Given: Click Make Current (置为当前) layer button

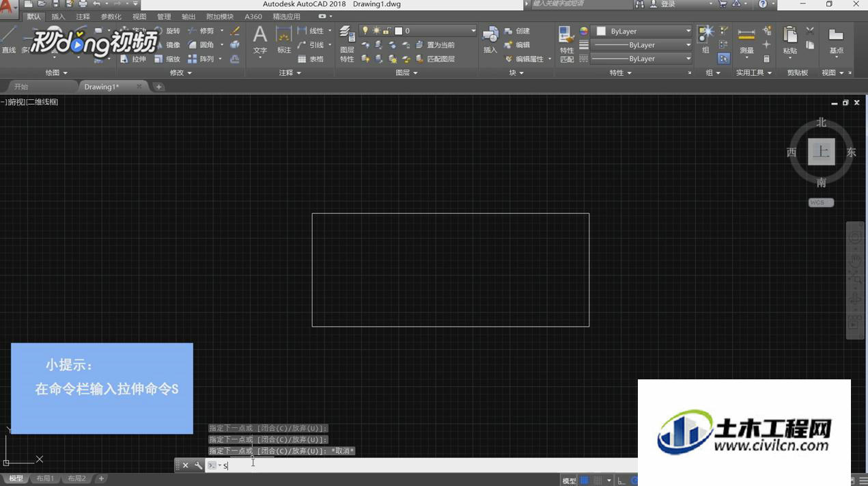Looking at the screenshot, I should click(x=434, y=45).
